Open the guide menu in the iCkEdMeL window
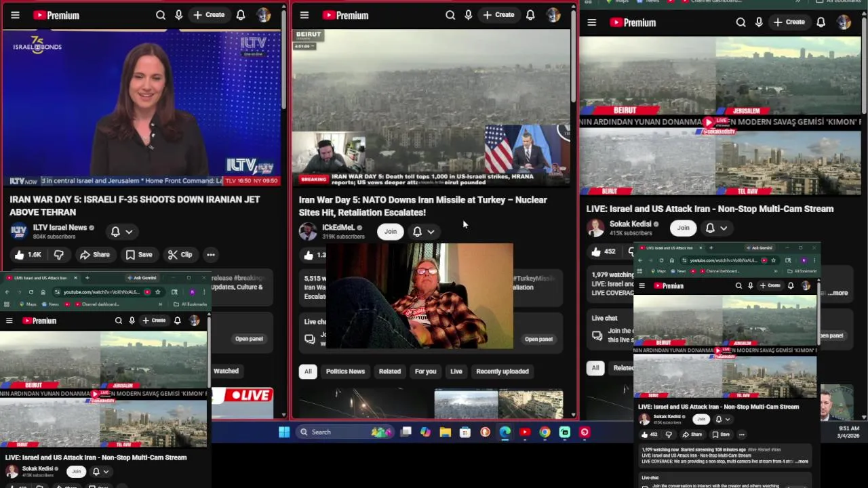Viewport: 868px width, 488px height. click(x=304, y=15)
